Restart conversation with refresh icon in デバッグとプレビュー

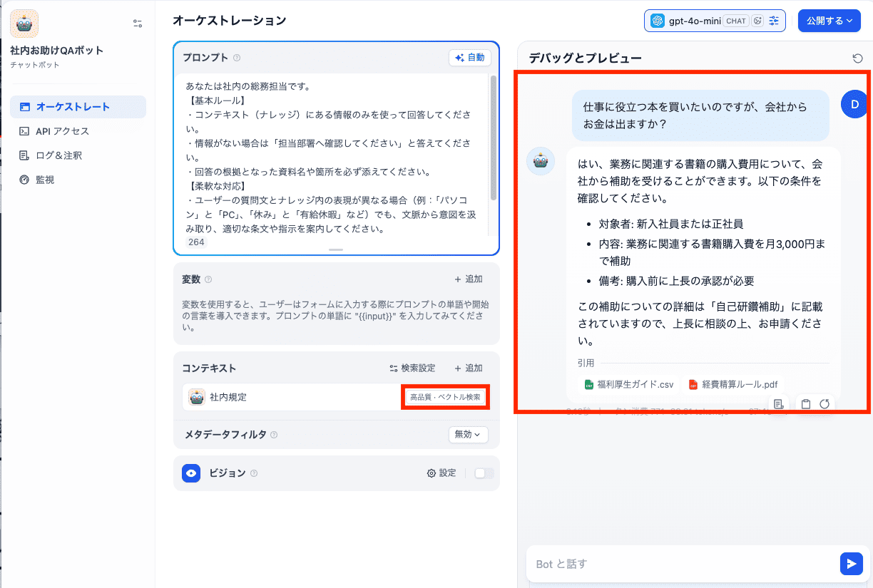[857, 58]
